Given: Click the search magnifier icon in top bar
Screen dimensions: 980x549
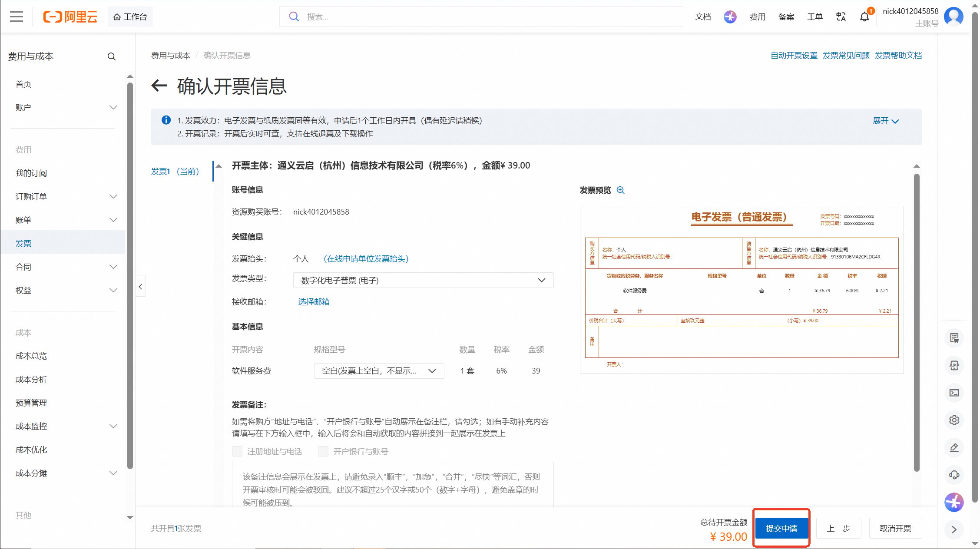Looking at the screenshot, I should pyautogui.click(x=294, y=17).
